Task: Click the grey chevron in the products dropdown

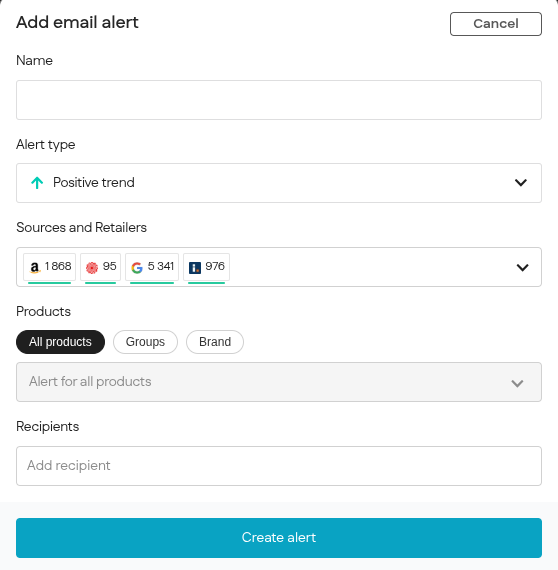Action: [x=517, y=383]
